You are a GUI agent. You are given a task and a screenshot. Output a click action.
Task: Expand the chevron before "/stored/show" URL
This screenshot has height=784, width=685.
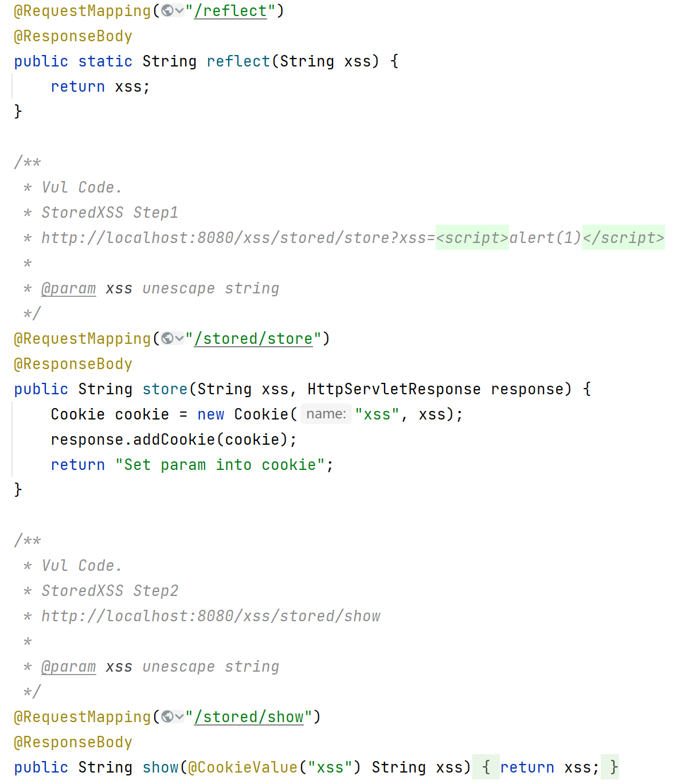[x=179, y=717]
